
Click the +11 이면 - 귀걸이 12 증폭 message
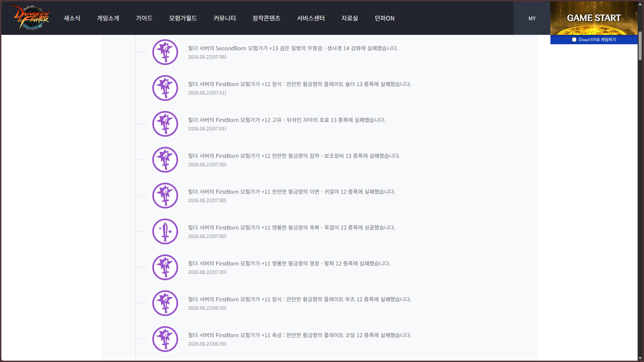tap(292, 192)
